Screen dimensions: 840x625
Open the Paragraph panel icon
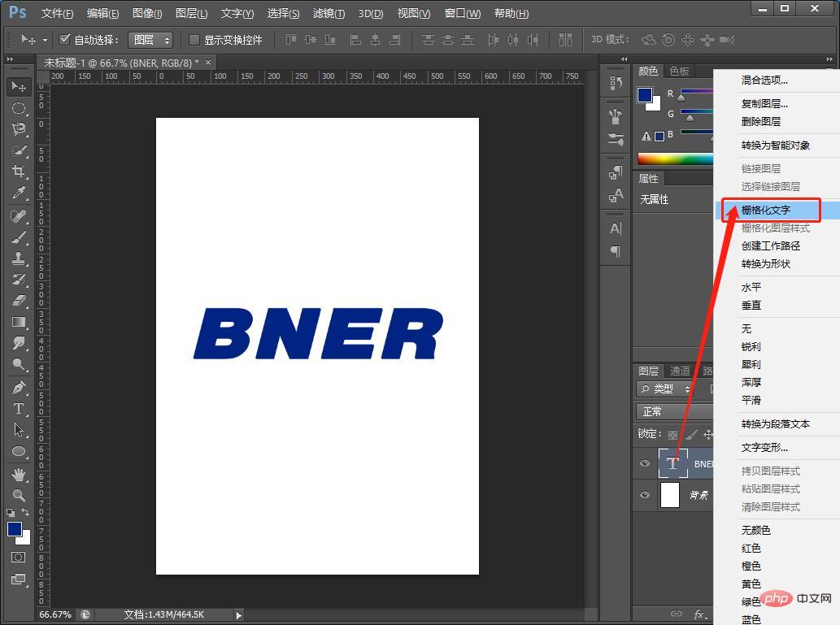616,252
